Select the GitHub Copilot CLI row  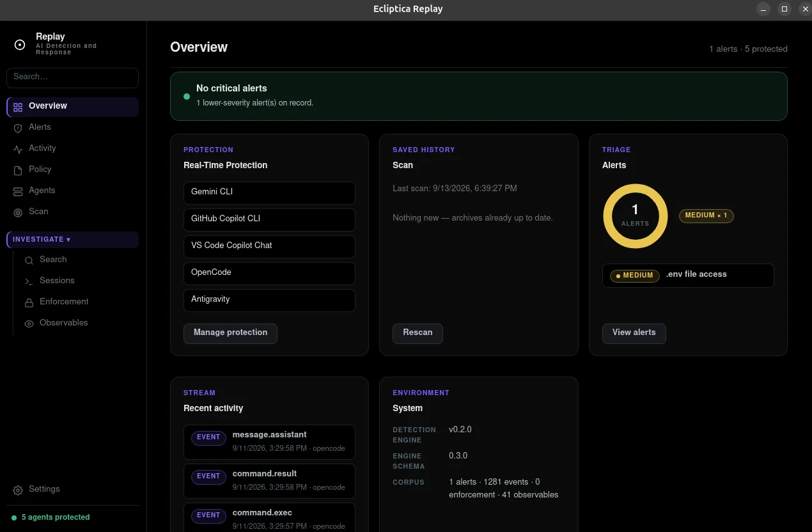[x=269, y=219]
